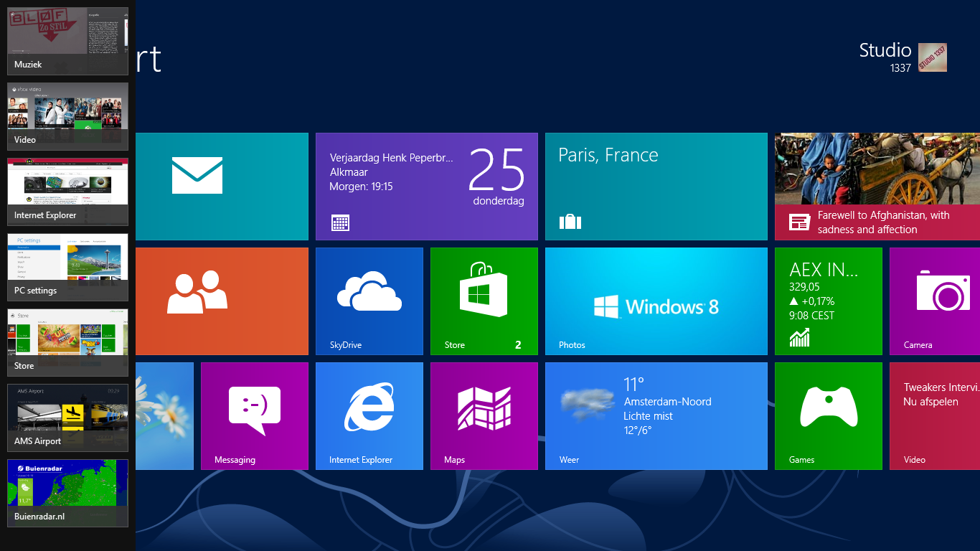The width and height of the screenshot is (980, 551).
Task: Click the "Weer" tile label
Action: pos(569,460)
